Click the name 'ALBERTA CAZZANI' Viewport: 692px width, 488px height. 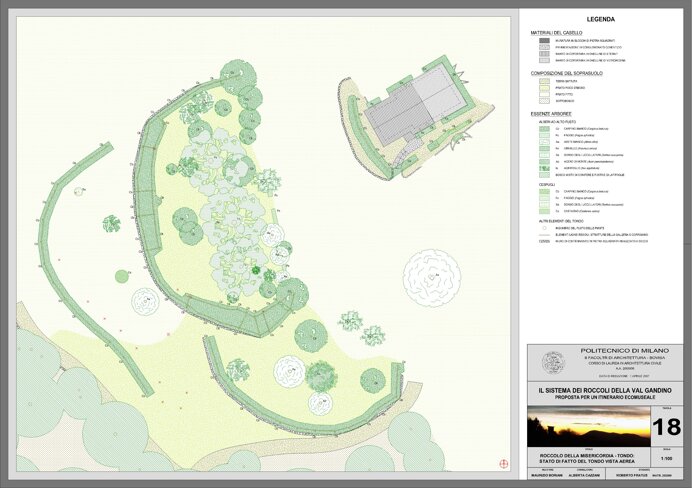[584, 476]
